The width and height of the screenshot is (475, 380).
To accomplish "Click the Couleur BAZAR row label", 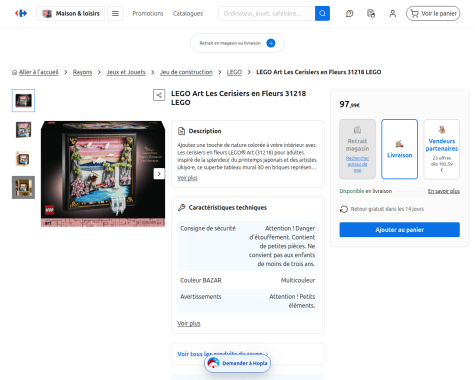I will (x=201, y=280).
